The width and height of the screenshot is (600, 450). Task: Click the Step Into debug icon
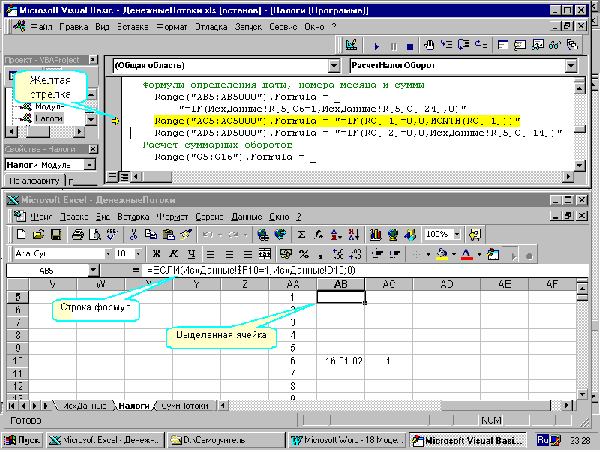coord(446,45)
